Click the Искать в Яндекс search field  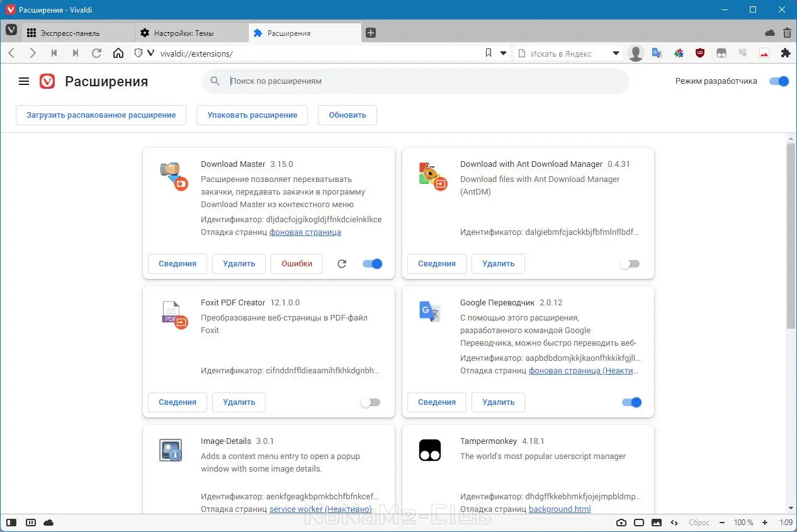point(570,54)
